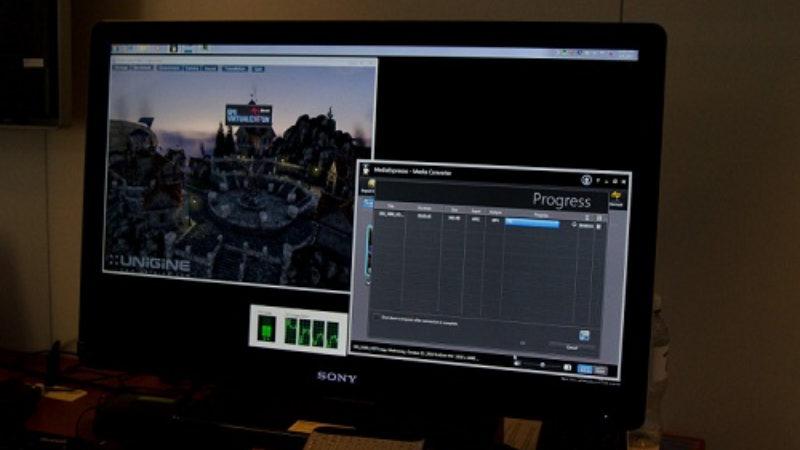800x450 pixels.
Task: Click the speaker icon in MediaEspresso
Action: pyautogui.click(x=517, y=363)
